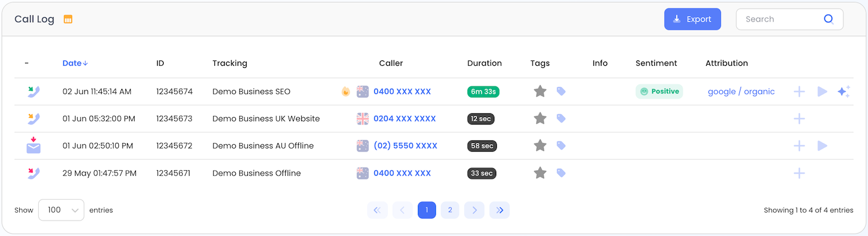868x236 pixels.
Task: Click the magnifier icon in Search box
Action: tap(829, 19)
